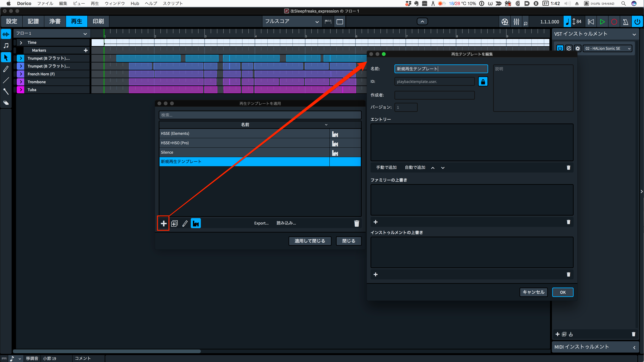644x362 pixels.
Task: Click the add new playback template plus icon
Action: coord(163,223)
